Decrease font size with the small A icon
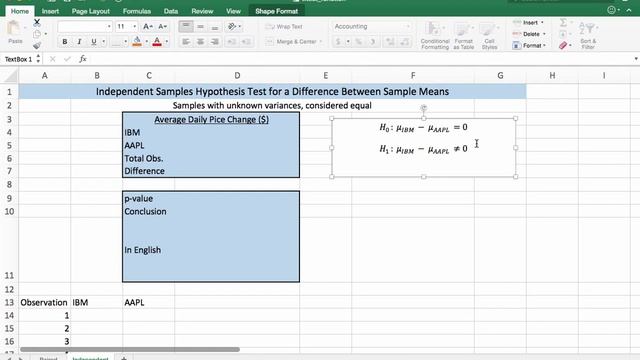The width and height of the screenshot is (640, 360). pyautogui.click(x=162, y=27)
